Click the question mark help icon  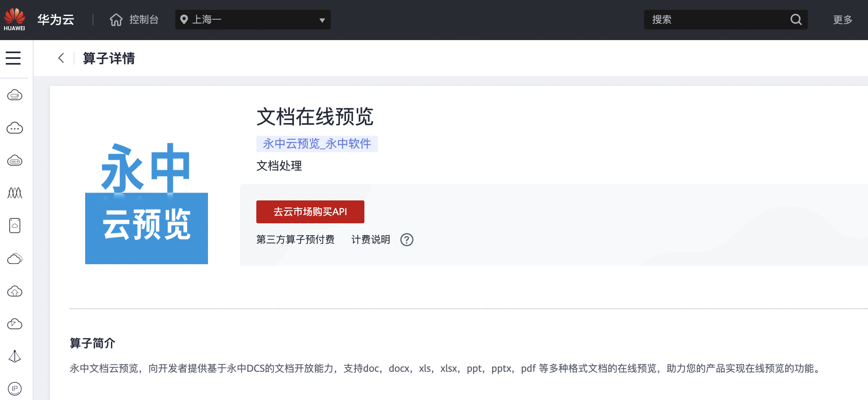407,240
